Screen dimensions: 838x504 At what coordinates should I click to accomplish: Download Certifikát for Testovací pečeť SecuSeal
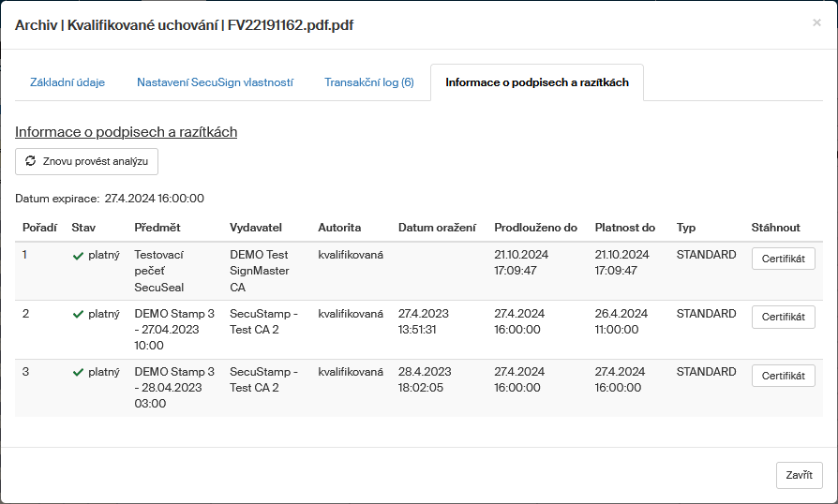click(x=783, y=259)
